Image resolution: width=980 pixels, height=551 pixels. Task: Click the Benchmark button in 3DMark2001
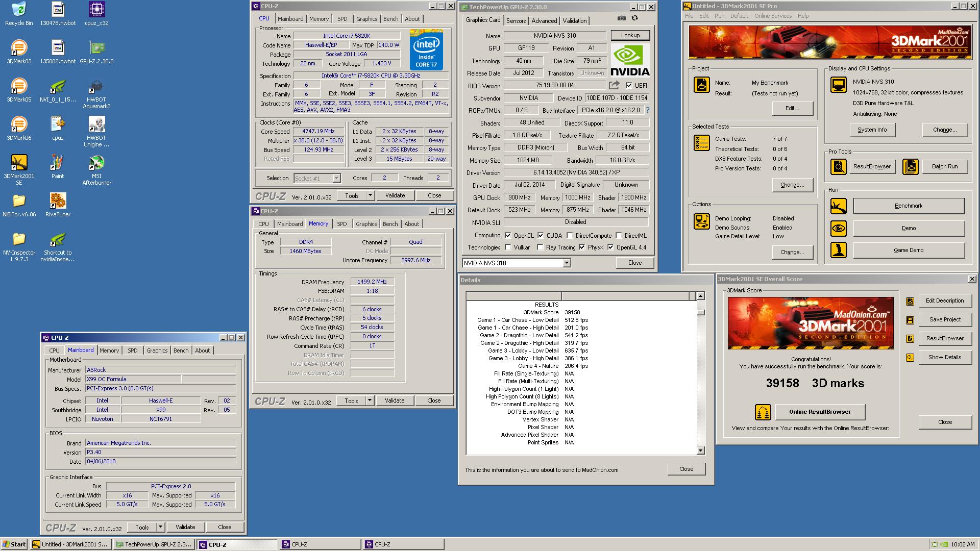pos(909,206)
